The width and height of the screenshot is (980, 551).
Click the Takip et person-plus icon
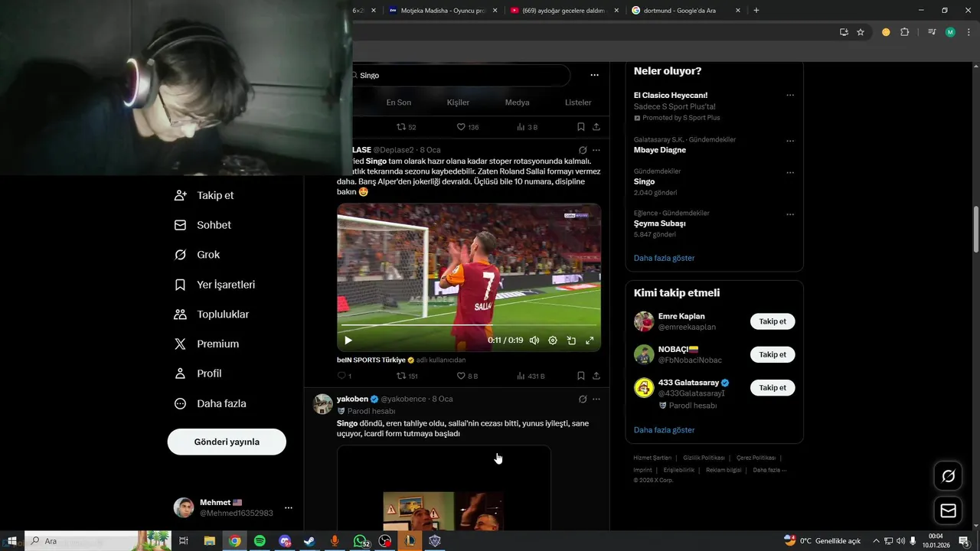180,195
